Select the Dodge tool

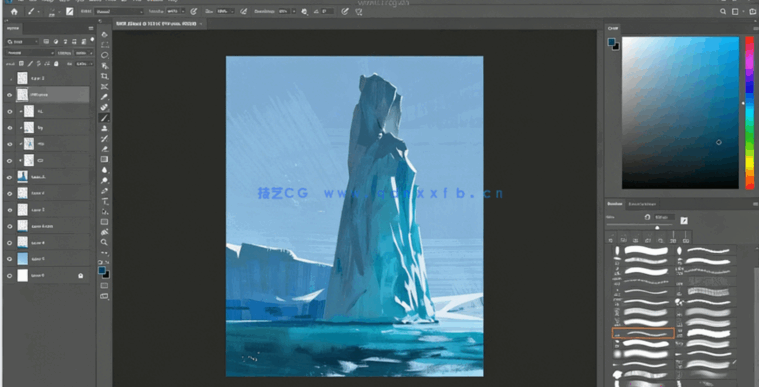(x=105, y=180)
